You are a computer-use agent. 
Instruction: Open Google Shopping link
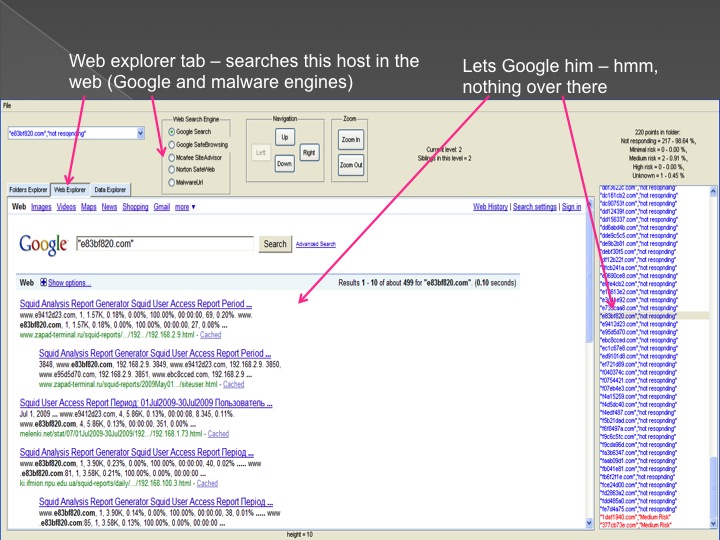[x=135, y=207]
